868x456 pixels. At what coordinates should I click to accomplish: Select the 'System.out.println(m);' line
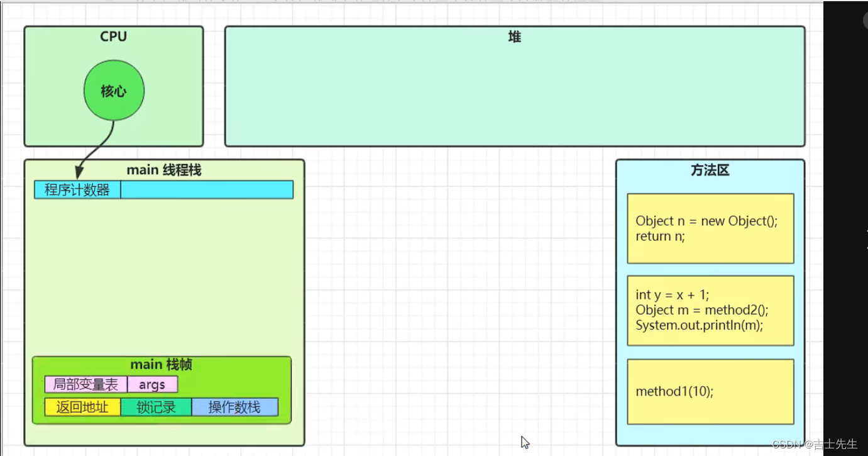pyautogui.click(x=699, y=325)
